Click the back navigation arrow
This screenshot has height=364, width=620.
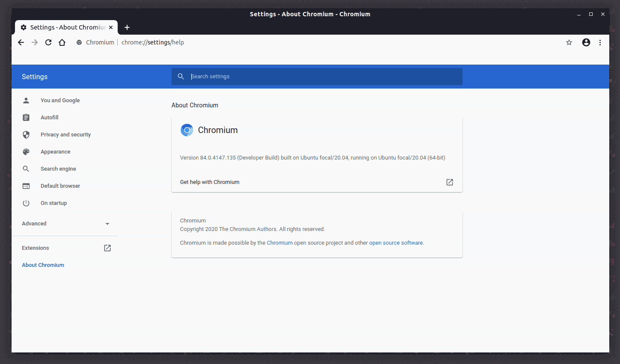click(21, 42)
